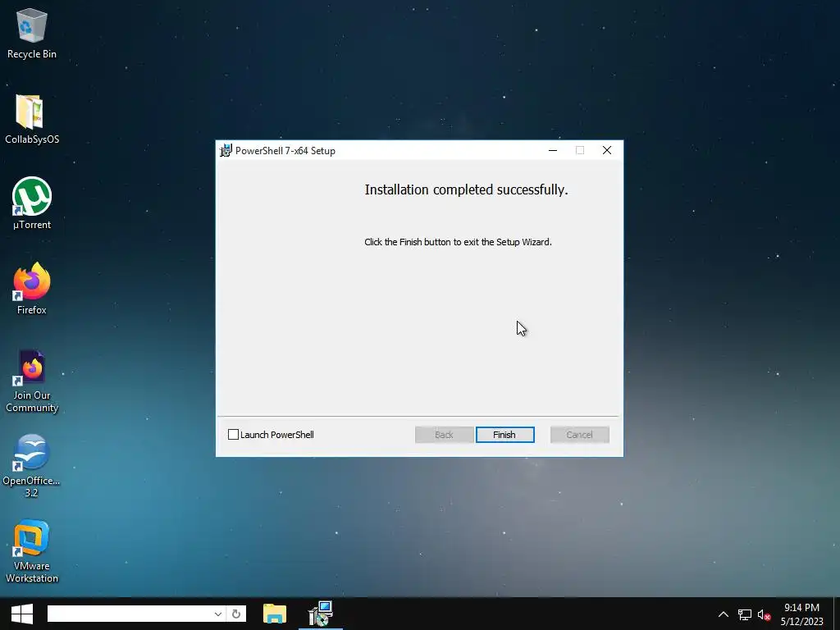This screenshot has width=840, height=630.
Task: Open the clock showing 9:14 PM
Action: [801, 614]
